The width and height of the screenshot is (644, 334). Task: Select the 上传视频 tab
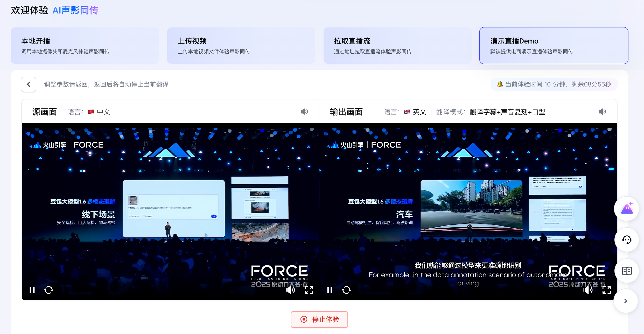coord(241,46)
